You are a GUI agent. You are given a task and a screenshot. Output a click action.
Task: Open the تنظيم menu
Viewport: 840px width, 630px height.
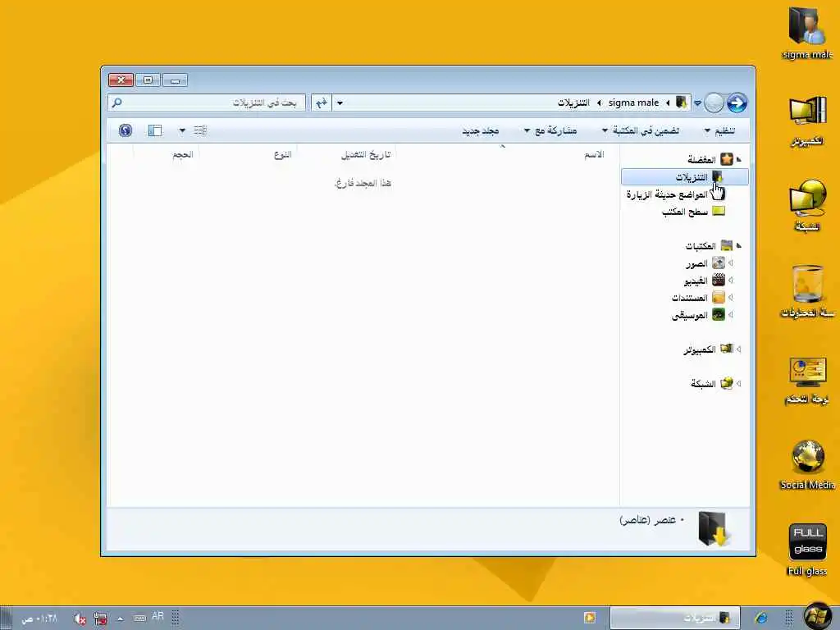click(x=720, y=130)
